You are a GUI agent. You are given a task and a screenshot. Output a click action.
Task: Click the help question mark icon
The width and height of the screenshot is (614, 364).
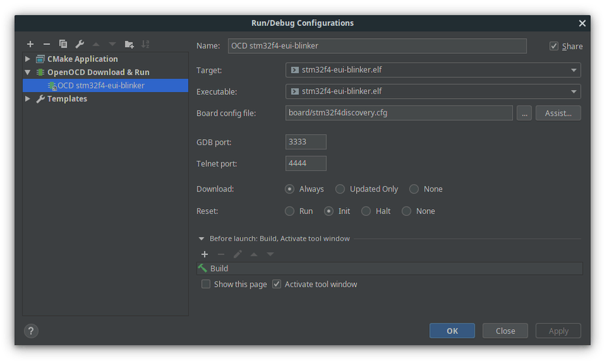(x=31, y=331)
